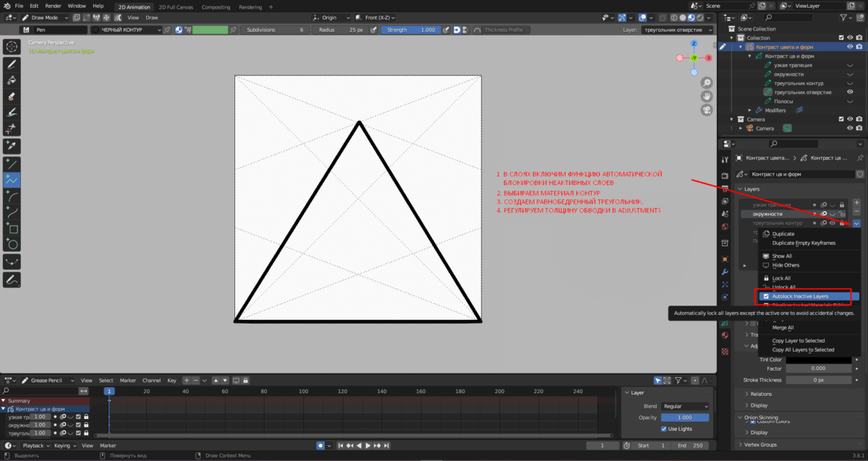Screen dimensions: 868x461
Task: Expand the Modifiers item in outliner
Action: click(x=749, y=111)
